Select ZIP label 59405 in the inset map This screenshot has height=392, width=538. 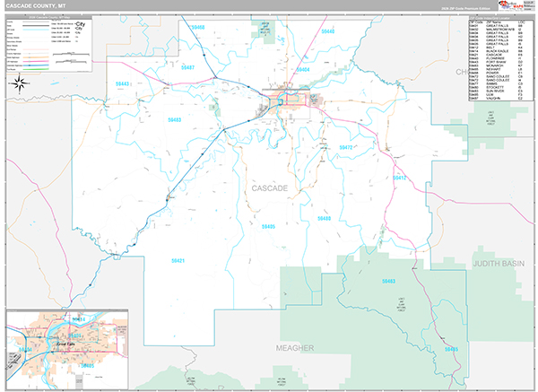coord(87,366)
